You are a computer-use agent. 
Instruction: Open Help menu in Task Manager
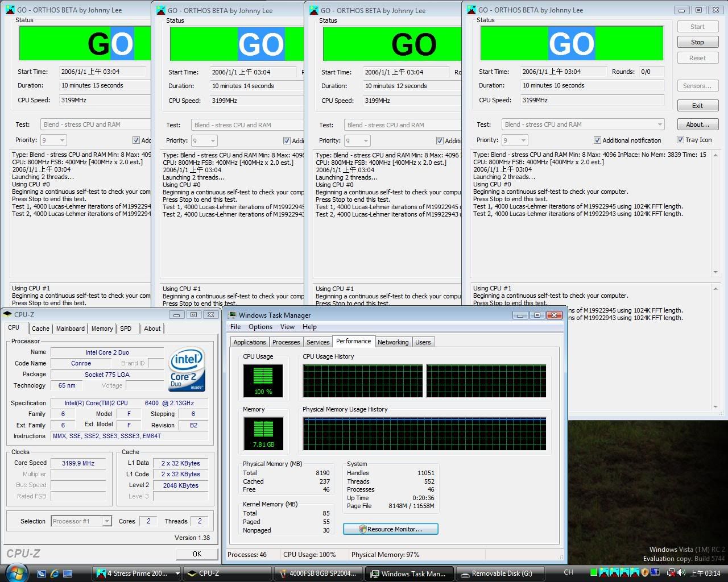[x=309, y=327]
